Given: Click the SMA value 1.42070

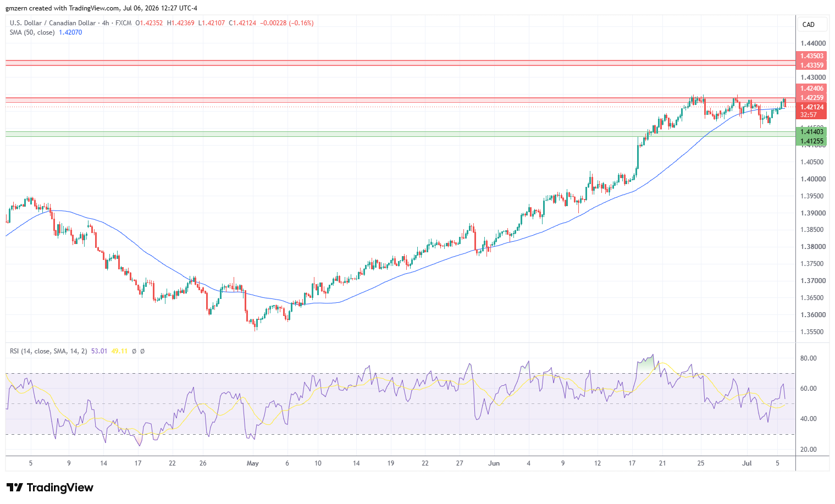Looking at the screenshot, I should pyautogui.click(x=70, y=32).
